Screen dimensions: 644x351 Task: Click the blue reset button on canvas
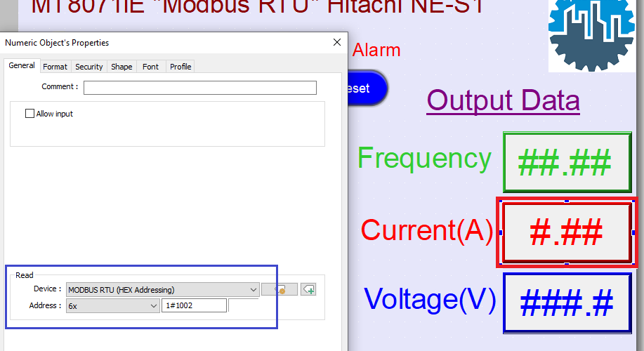click(367, 88)
